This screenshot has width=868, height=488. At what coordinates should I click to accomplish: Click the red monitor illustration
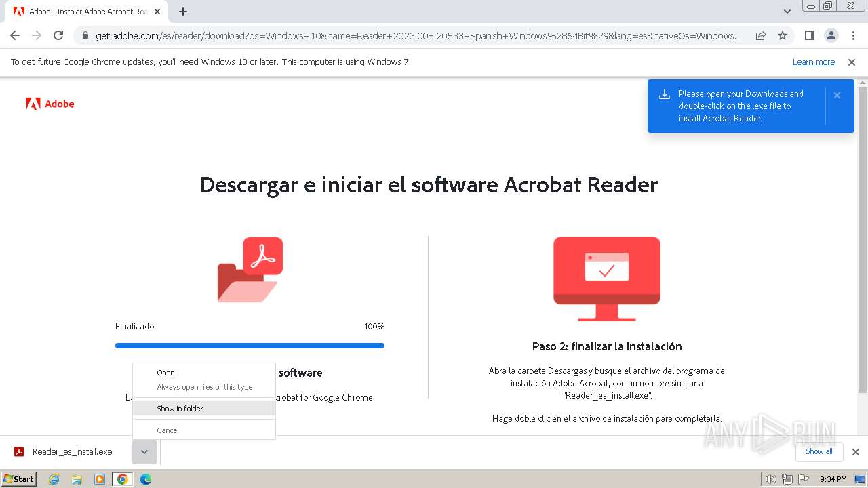pos(607,279)
